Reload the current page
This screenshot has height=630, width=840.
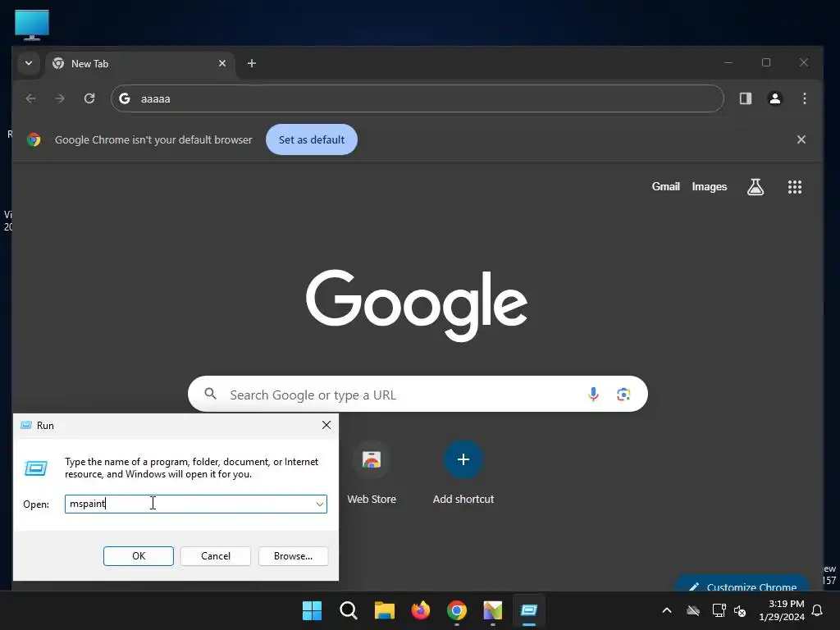(89, 98)
